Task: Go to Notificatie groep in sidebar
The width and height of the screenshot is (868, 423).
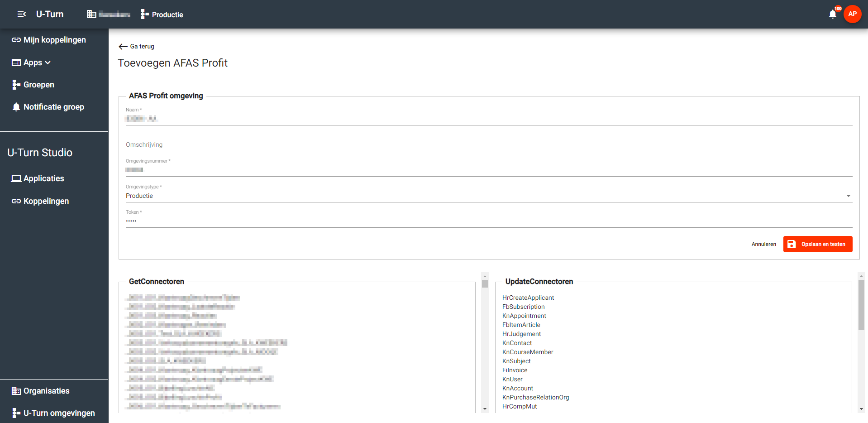Action: (x=53, y=107)
